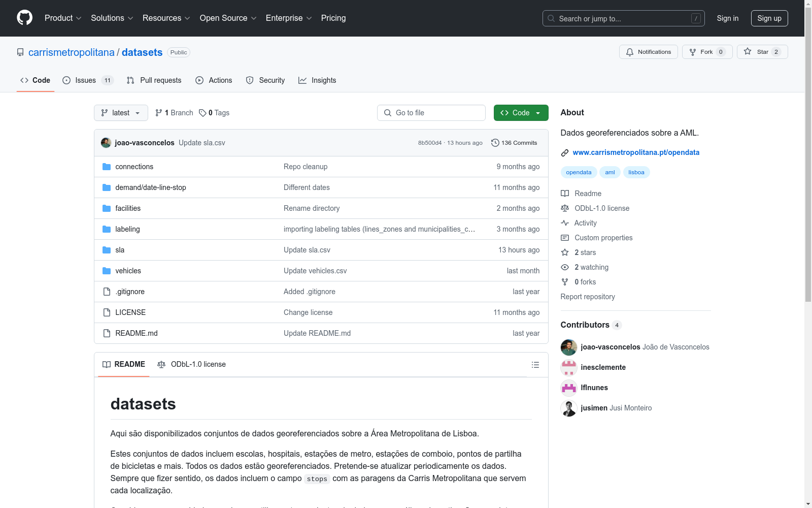Viewport: 812px width, 508px height.
Task: Go to the GitHub homepage logo
Action: coord(24,18)
